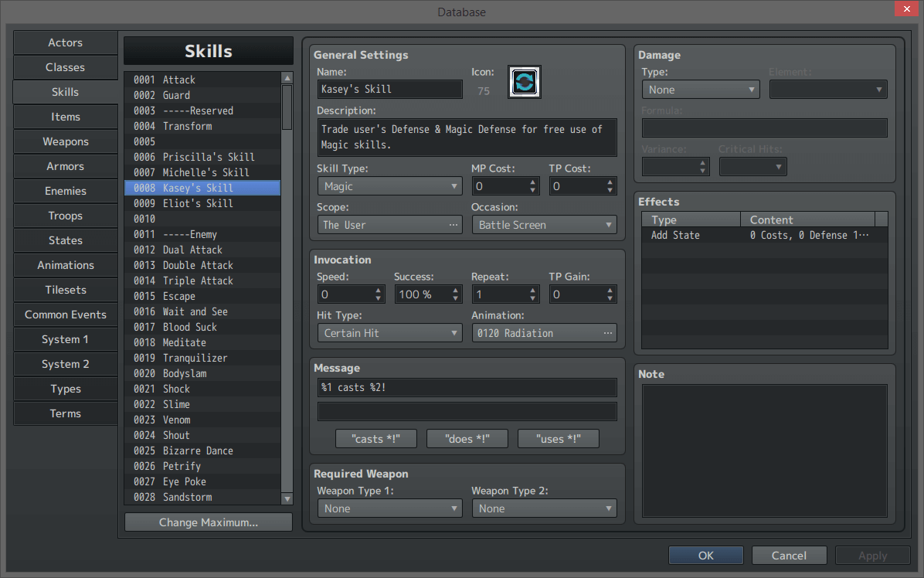Decrease Repeat value with the down arrow
Viewport: 924px width, 578px height.
tap(532, 297)
